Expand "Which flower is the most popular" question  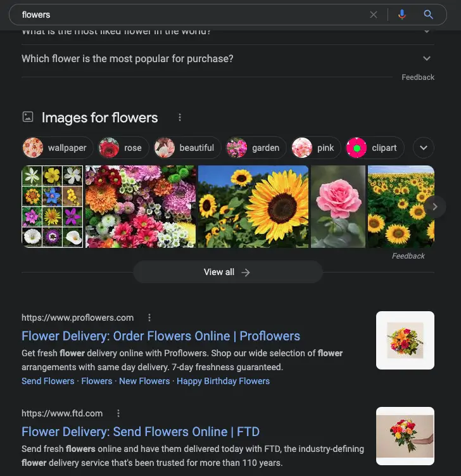[427, 58]
